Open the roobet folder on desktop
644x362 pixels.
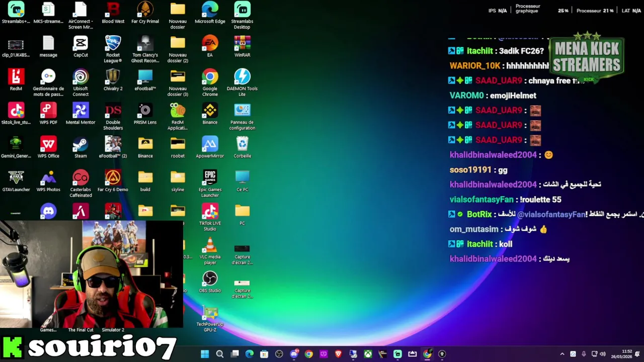(178, 148)
